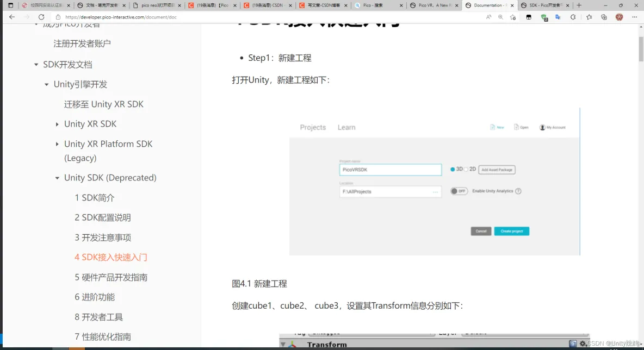
Task: Open a new tab with plus button
Action: click(x=579, y=5)
